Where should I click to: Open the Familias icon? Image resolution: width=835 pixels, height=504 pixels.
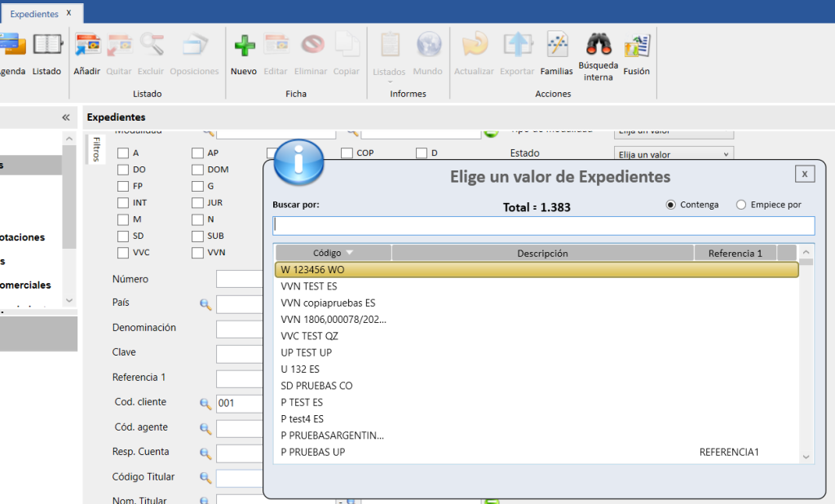click(557, 45)
